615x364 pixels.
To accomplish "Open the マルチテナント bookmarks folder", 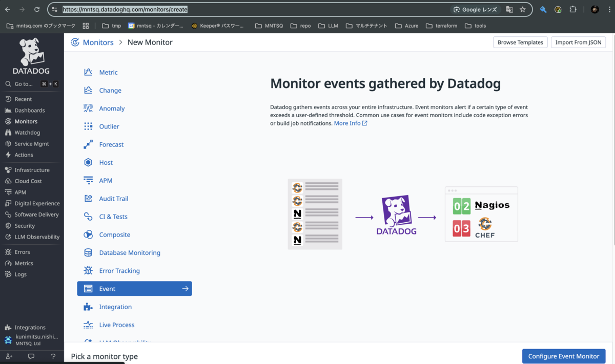I will click(x=366, y=26).
